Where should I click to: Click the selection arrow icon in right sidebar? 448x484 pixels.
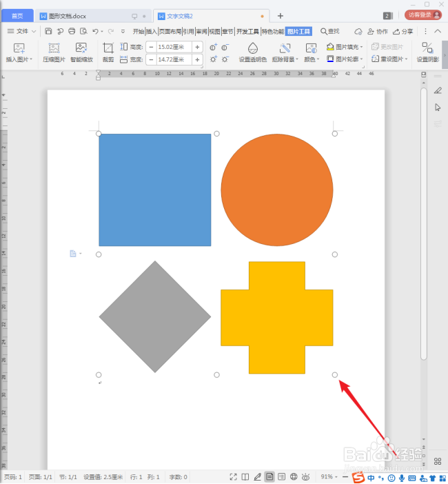[438, 108]
